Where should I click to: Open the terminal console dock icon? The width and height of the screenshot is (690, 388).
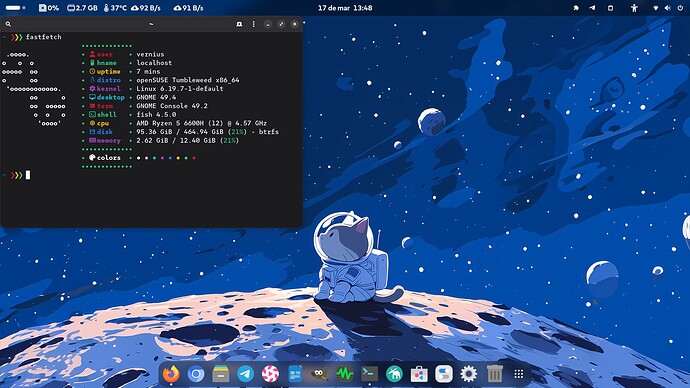(369, 374)
